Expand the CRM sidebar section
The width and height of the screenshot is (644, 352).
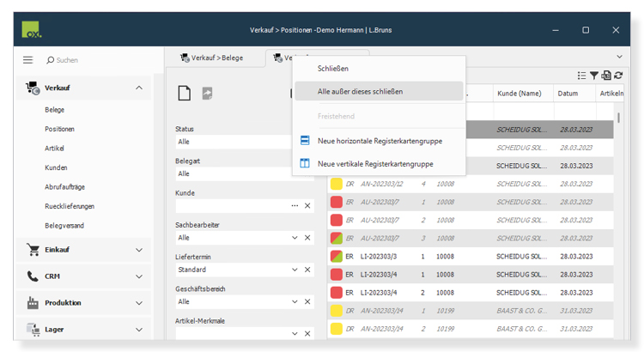pyautogui.click(x=139, y=276)
